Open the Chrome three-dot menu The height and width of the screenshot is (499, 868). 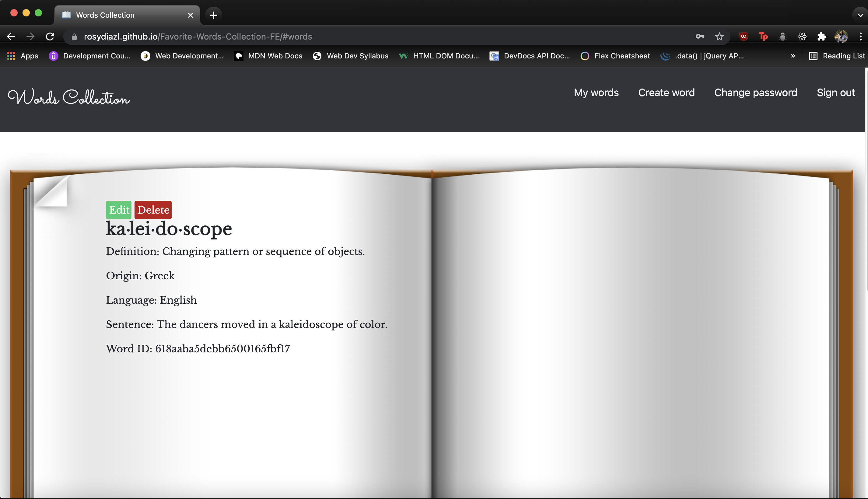[x=860, y=36]
